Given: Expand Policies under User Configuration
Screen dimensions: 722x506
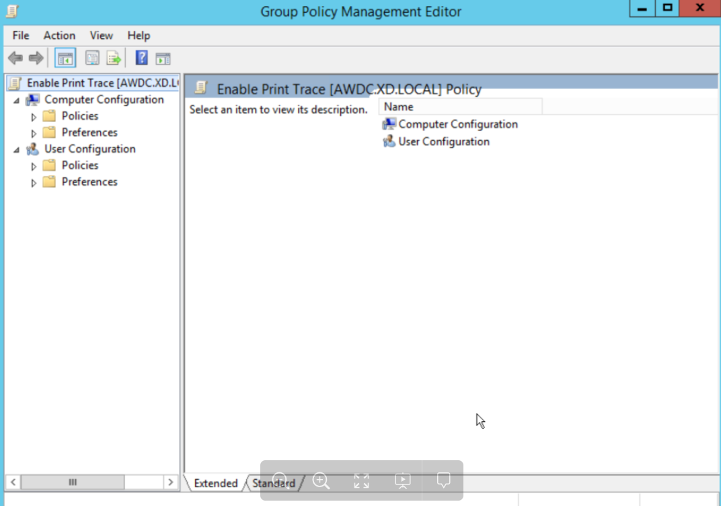Looking at the screenshot, I should pyautogui.click(x=34, y=166).
